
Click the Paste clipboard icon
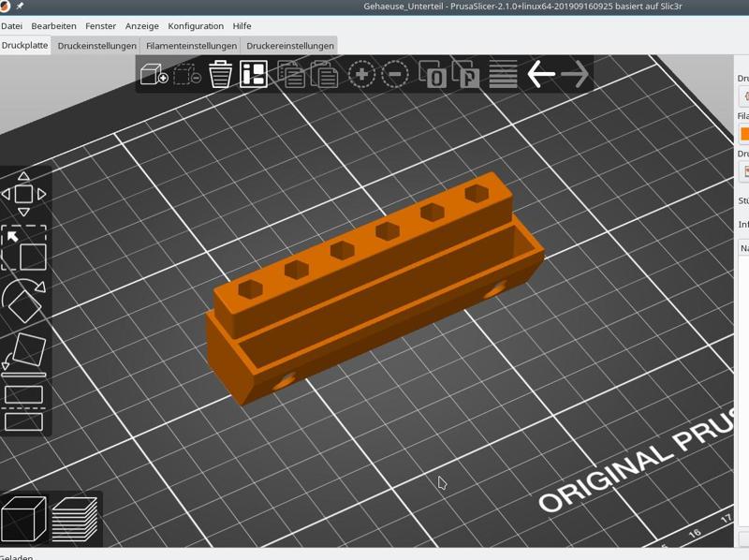tap(324, 74)
